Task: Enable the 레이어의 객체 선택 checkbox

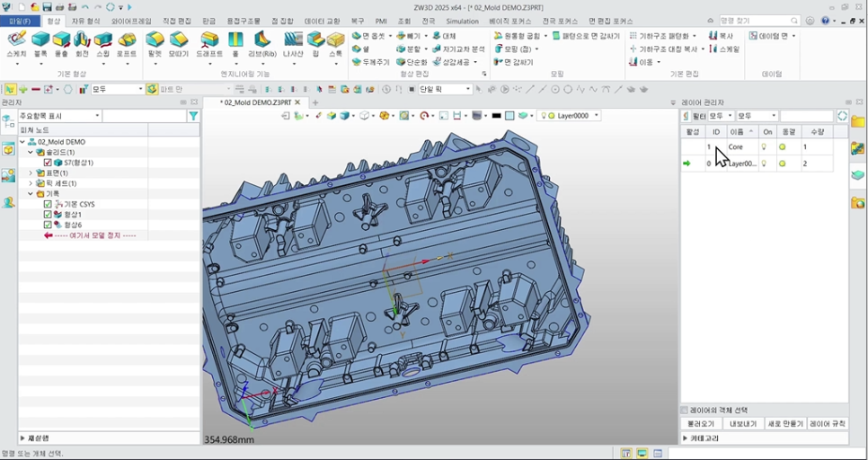Action: 684,411
